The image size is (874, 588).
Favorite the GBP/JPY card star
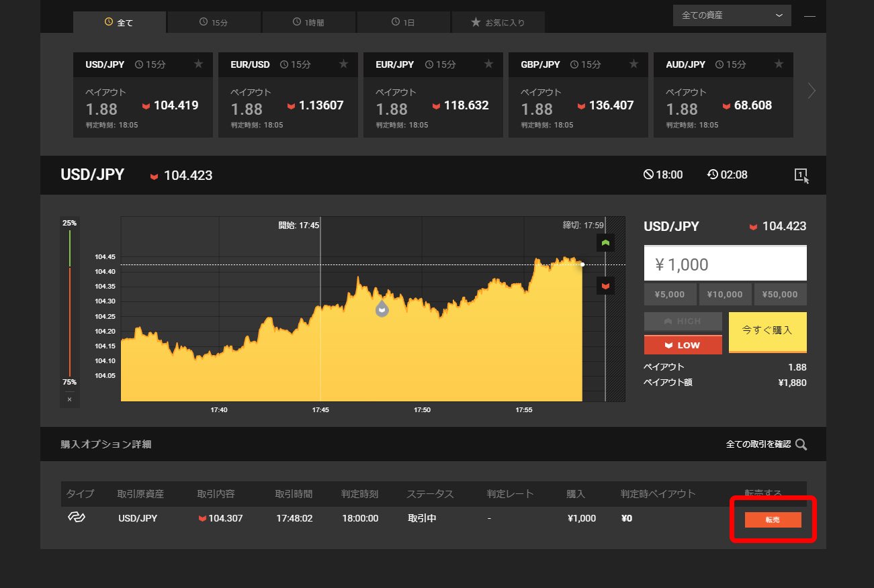tap(633, 64)
